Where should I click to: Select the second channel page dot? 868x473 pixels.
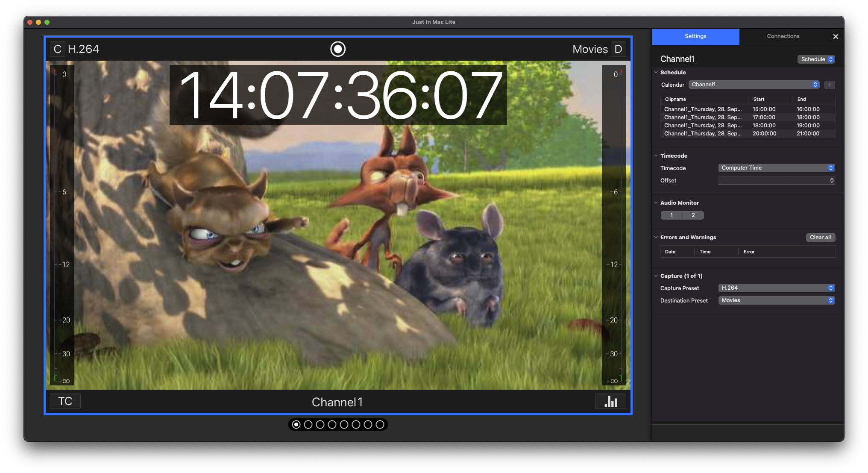pos(308,425)
